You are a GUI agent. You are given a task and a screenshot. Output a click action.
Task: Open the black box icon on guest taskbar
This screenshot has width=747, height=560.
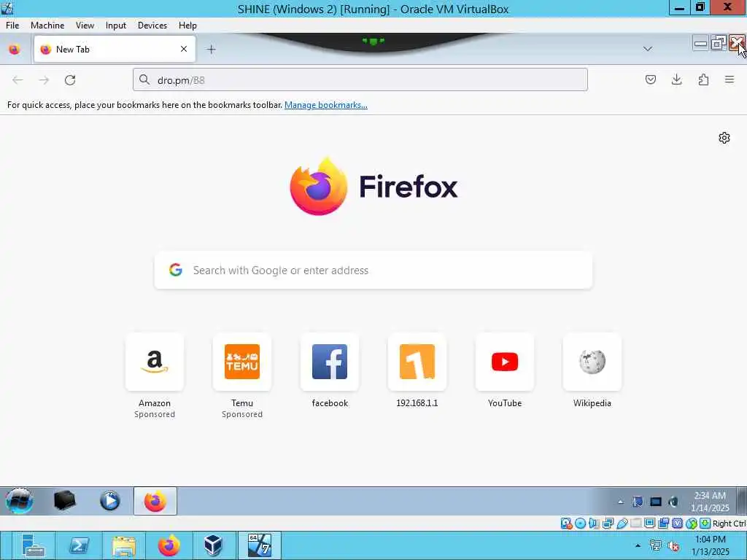pos(65,501)
